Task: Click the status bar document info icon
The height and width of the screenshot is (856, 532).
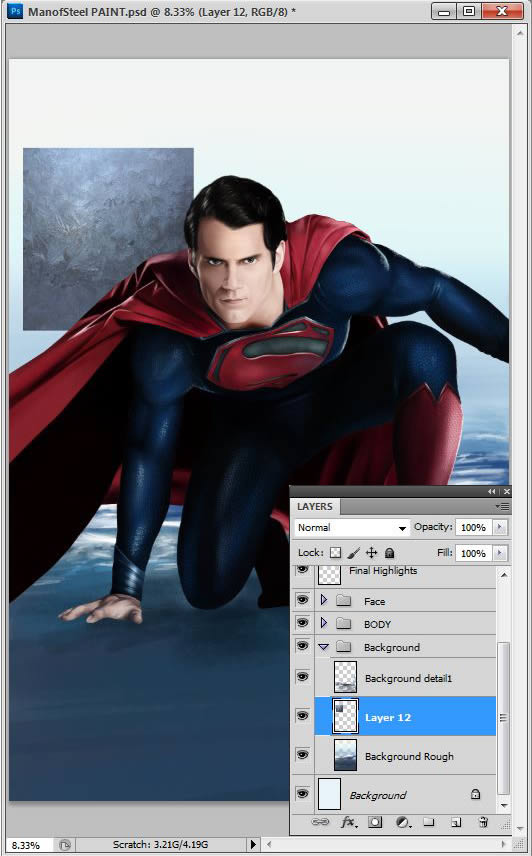Action: click(x=64, y=845)
